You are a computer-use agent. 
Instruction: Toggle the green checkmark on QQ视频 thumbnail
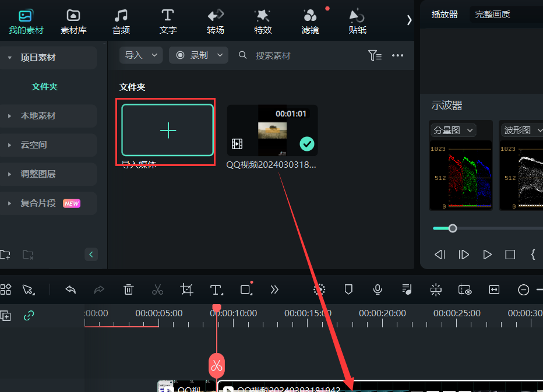pos(306,144)
